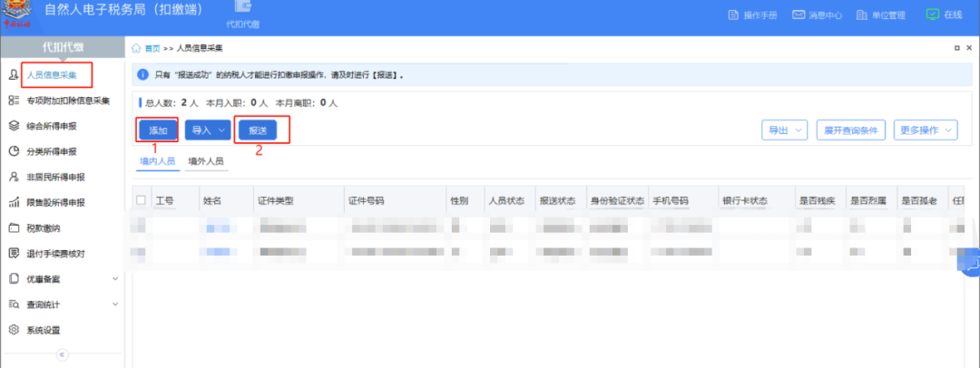
Task: Open 综合所得申报 in sidebar
Action: (51, 126)
